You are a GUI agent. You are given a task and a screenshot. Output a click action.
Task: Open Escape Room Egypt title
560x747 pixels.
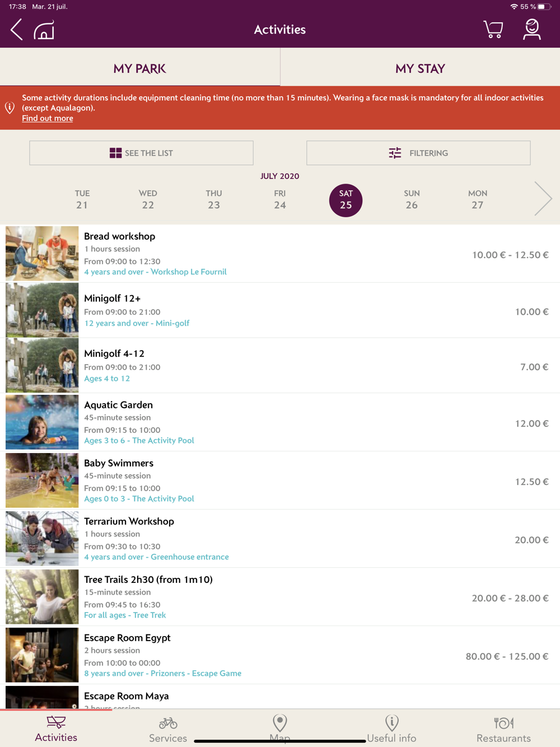click(127, 638)
